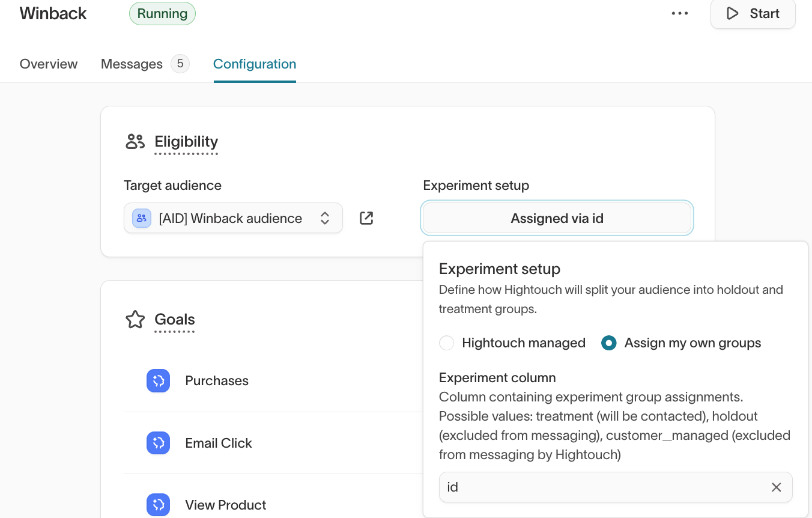Select the View Product goal icon
This screenshot has height=518, width=812.
[158, 505]
